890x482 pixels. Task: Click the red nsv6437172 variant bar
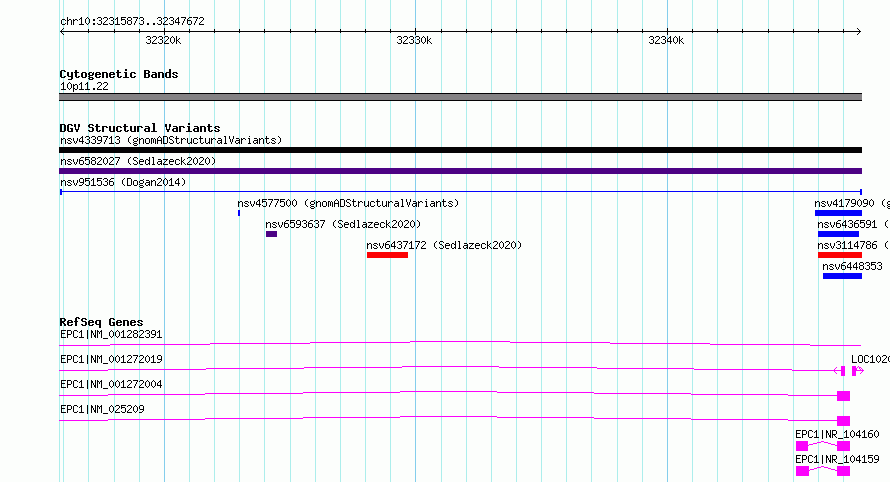pyautogui.click(x=387, y=255)
